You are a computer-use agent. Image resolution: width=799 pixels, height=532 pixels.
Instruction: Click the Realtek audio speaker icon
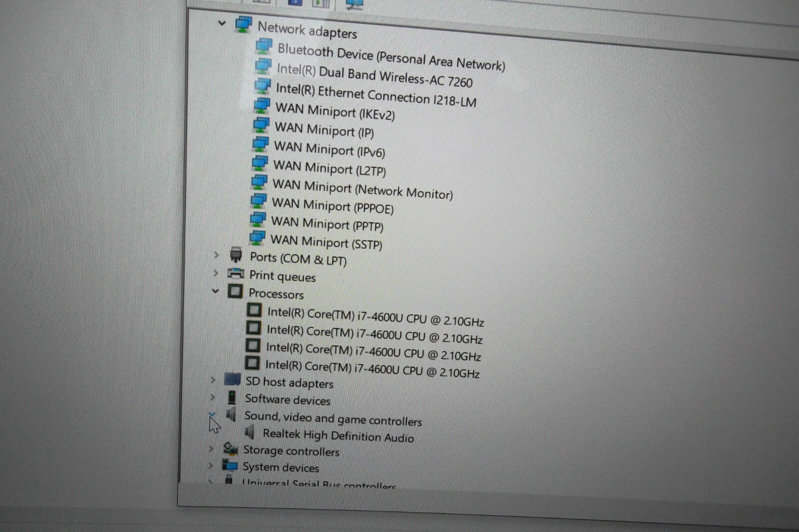[x=250, y=432]
